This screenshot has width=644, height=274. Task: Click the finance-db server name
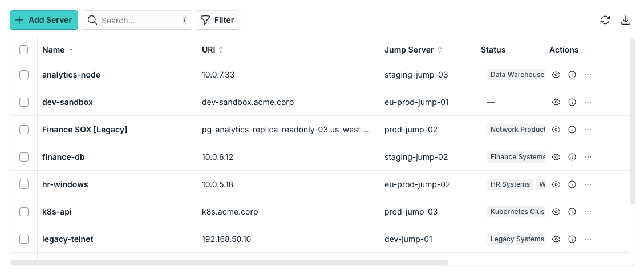pos(63,157)
